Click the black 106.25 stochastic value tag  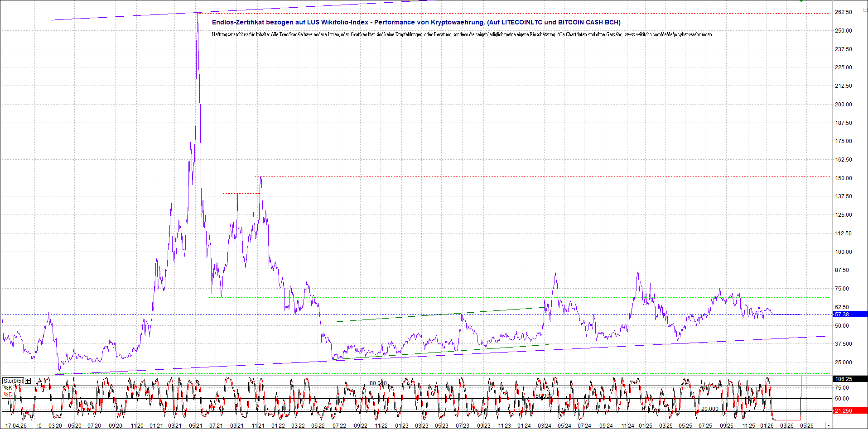850,379
